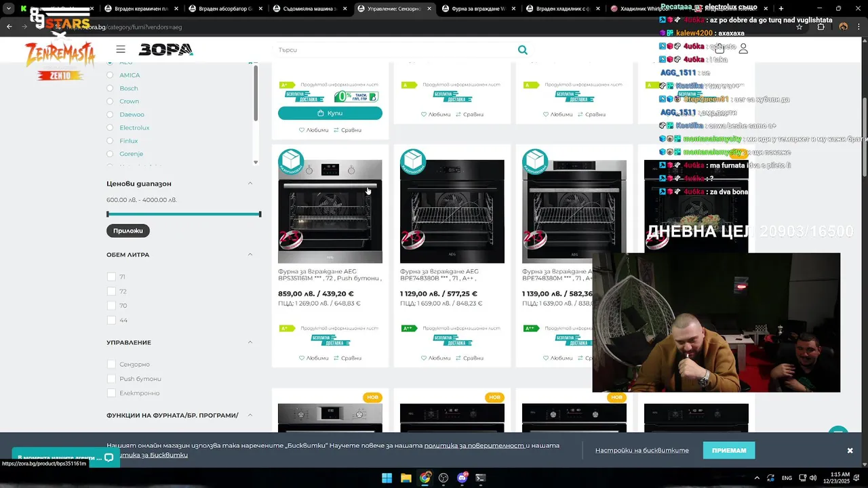Switch to Вграден абсорбатор tab
This screenshot has height=488, width=868.
(x=224, y=9)
